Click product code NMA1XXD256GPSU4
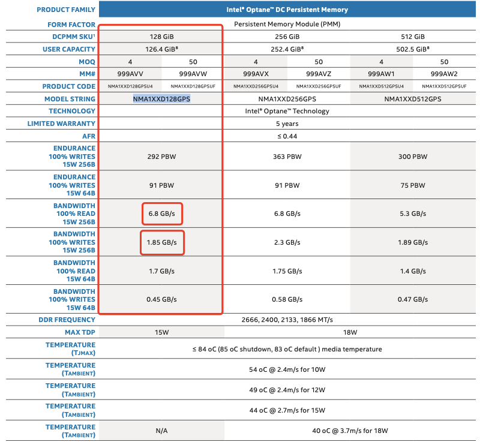 (256, 86)
